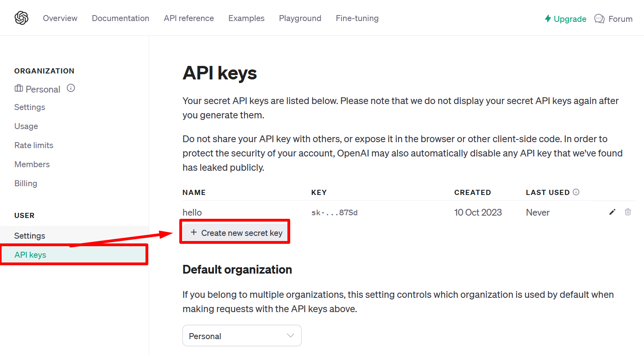Click the NAME column header
Viewport: 644px width, 355px height.
[x=194, y=193]
